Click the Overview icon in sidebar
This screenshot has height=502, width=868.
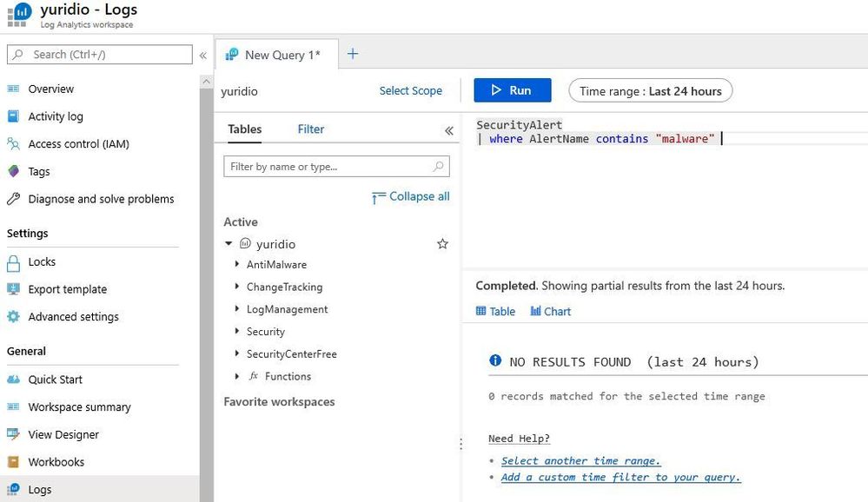point(13,89)
